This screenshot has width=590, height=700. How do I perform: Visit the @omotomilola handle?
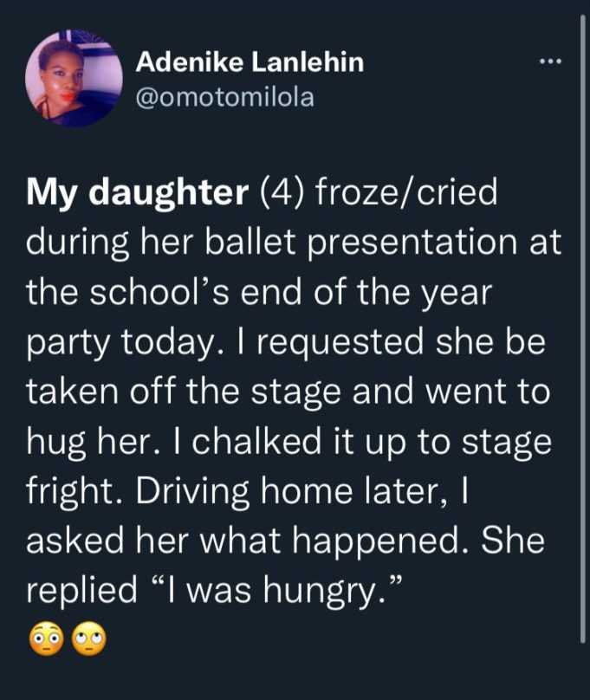[x=225, y=97]
